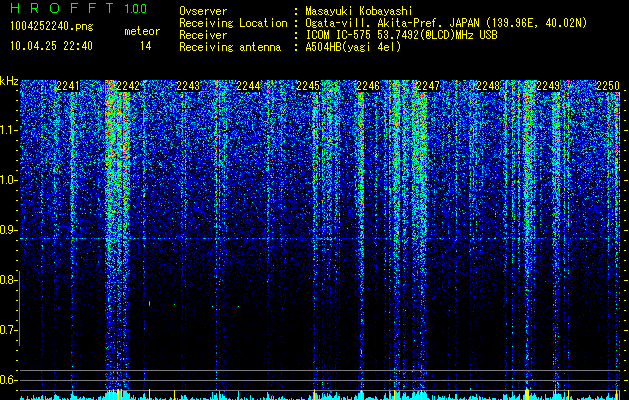Image resolution: width=629 pixels, height=400 pixels.
Task: Click the kHz axis unit label
Action: tap(9, 81)
